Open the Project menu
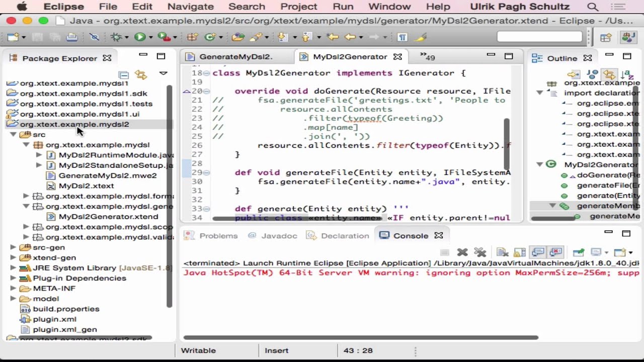 (x=299, y=7)
